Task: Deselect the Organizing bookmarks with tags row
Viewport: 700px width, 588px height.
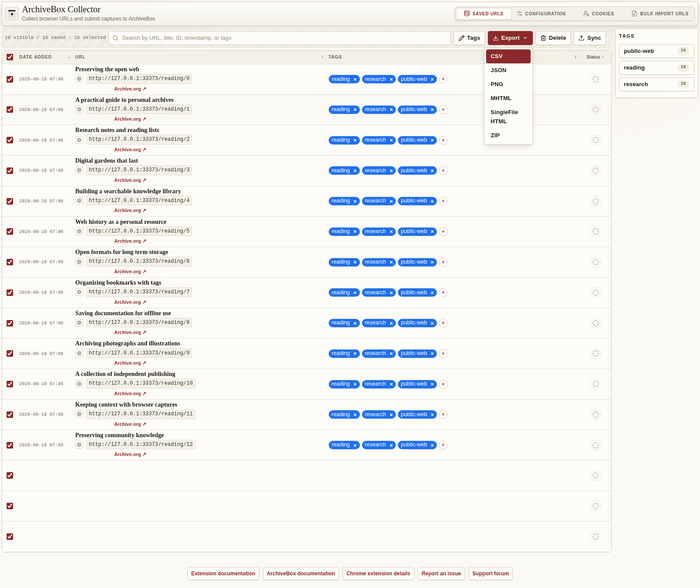Action: point(10,292)
